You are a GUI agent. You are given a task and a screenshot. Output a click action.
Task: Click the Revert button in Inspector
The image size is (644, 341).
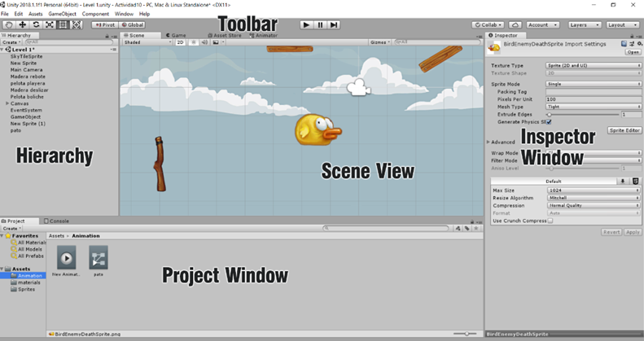[611, 232]
